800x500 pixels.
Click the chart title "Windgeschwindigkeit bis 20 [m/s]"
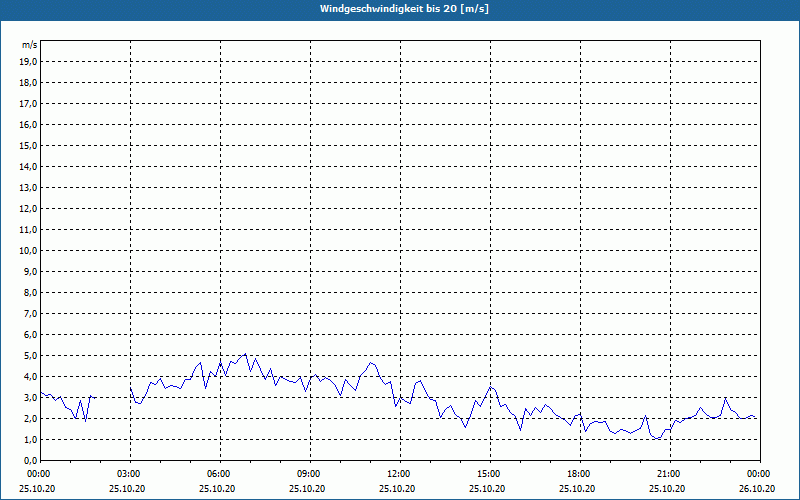(x=404, y=9)
